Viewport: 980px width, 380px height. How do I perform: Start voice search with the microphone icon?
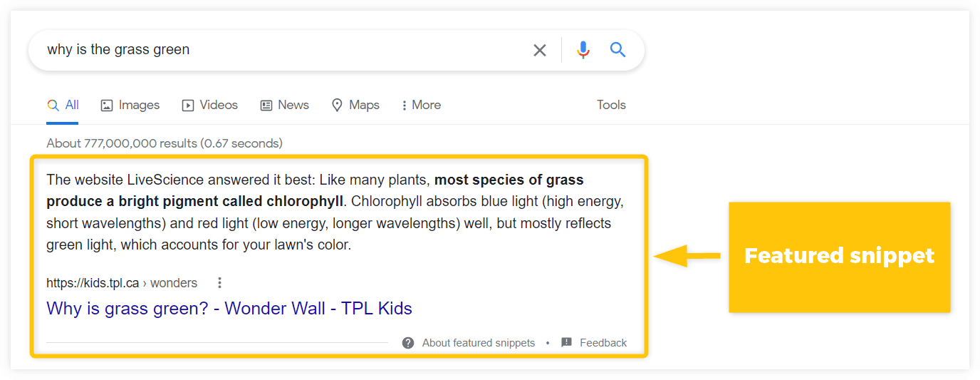pos(583,50)
